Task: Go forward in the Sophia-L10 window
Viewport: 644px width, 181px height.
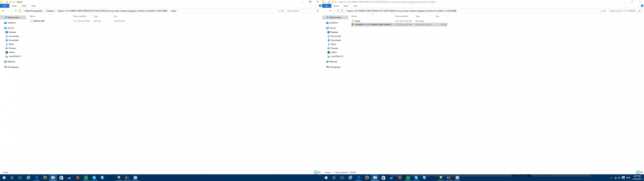Action: click(330, 11)
